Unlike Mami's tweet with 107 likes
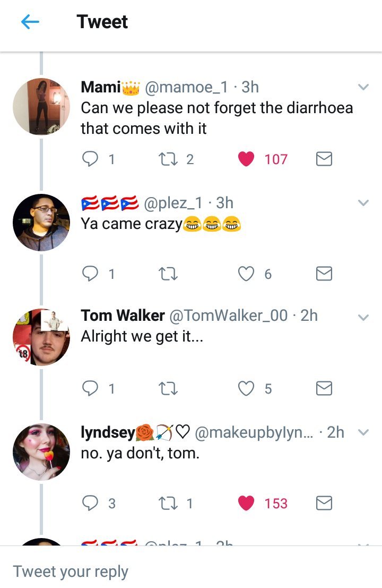The width and height of the screenshot is (382, 588). click(246, 159)
